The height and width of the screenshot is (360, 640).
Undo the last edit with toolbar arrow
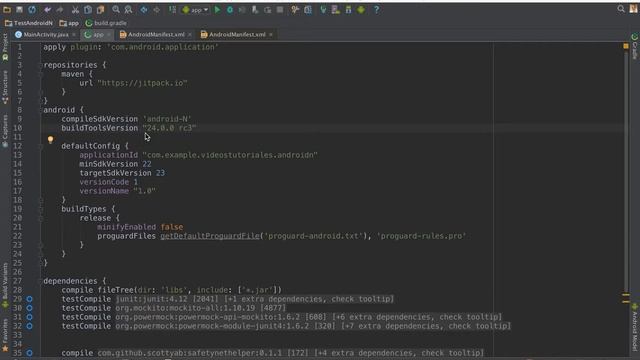(x=48, y=9)
